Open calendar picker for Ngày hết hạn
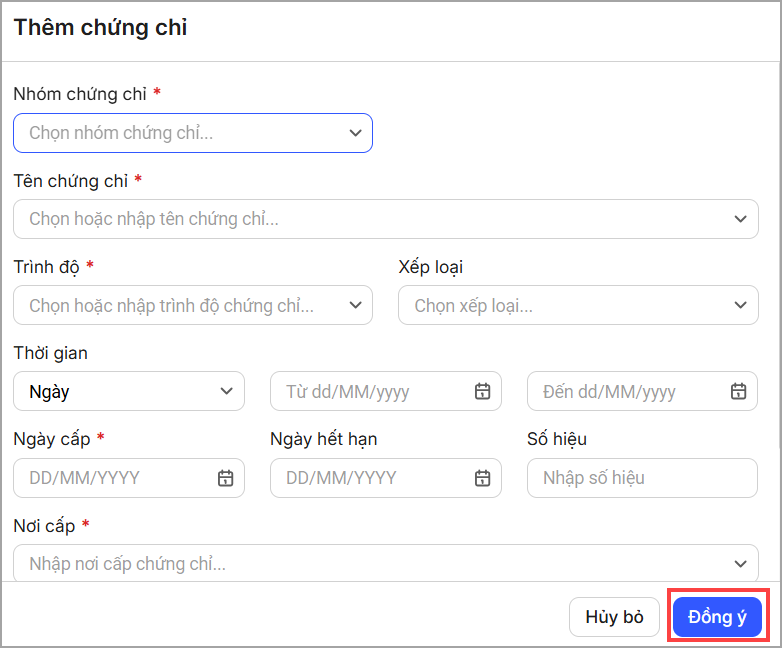782x648 pixels. 482,478
